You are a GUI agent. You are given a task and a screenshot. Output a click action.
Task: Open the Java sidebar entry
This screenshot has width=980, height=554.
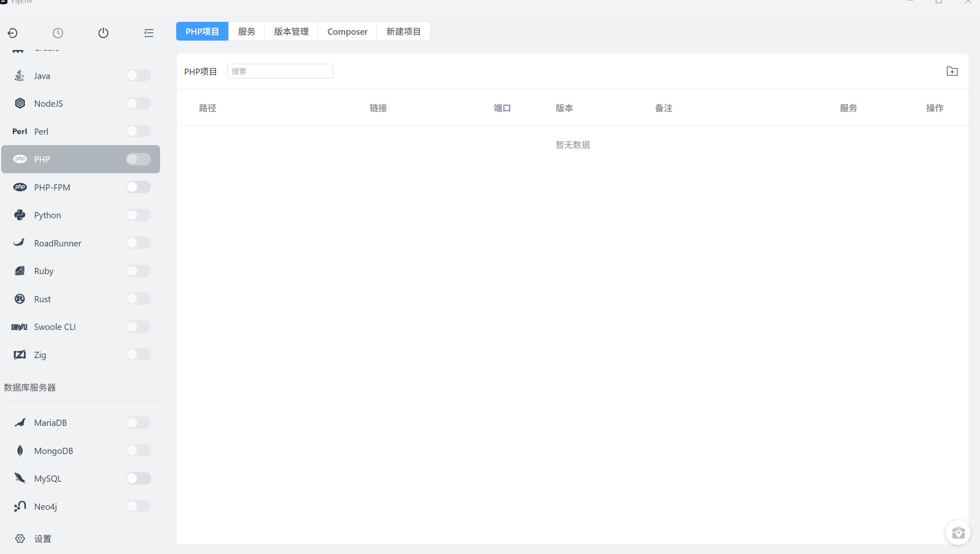tap(81, 76)
